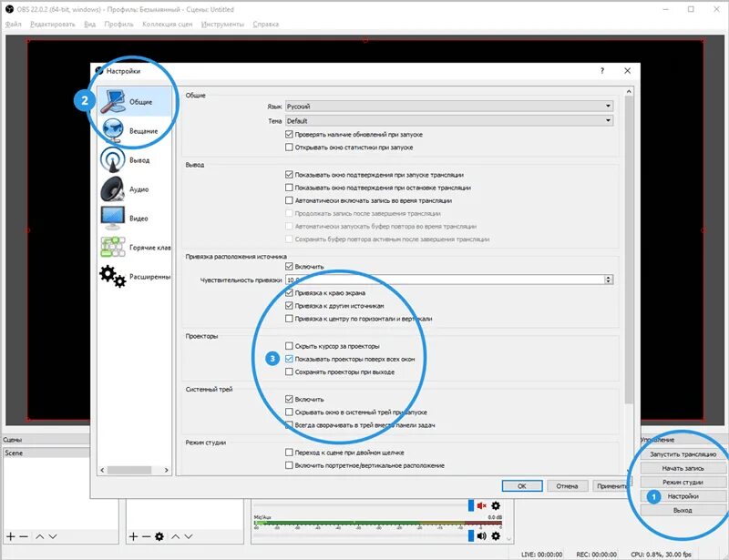Click the help question mark in Настройки dialog
Screen dimensions: 729x560
tap(602, 71)
